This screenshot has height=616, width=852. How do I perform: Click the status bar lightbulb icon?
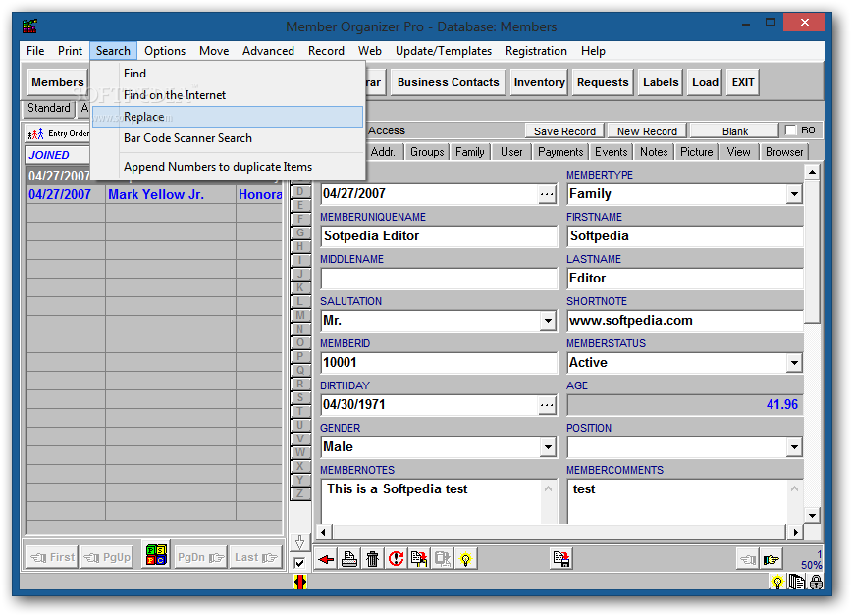pyautogui.click(x=777, y=582)
